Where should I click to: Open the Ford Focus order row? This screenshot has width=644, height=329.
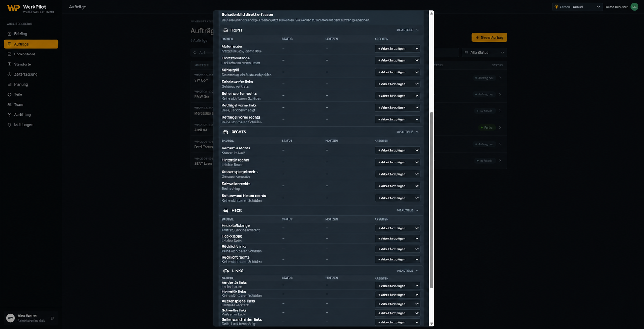click(x=348, y=144)
